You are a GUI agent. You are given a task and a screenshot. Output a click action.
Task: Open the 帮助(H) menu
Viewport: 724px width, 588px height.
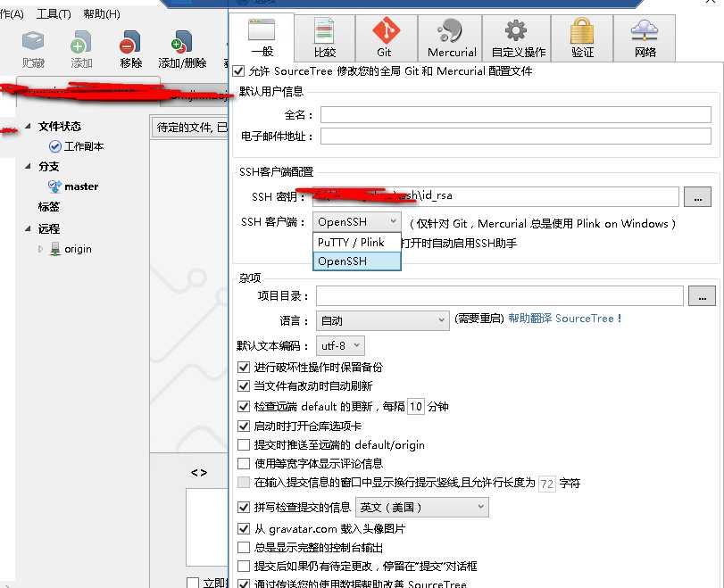102,14
